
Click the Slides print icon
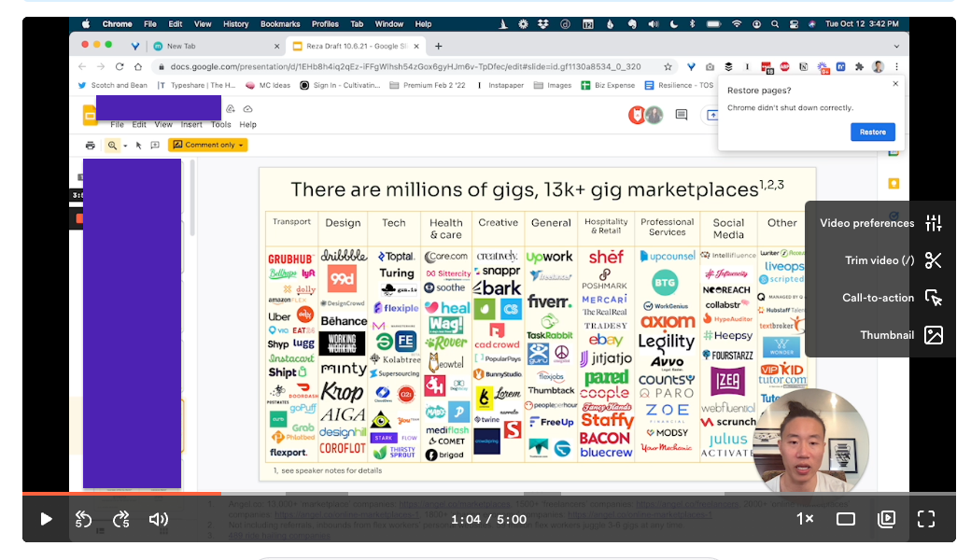pyautogui.click(x=91, y=145)
